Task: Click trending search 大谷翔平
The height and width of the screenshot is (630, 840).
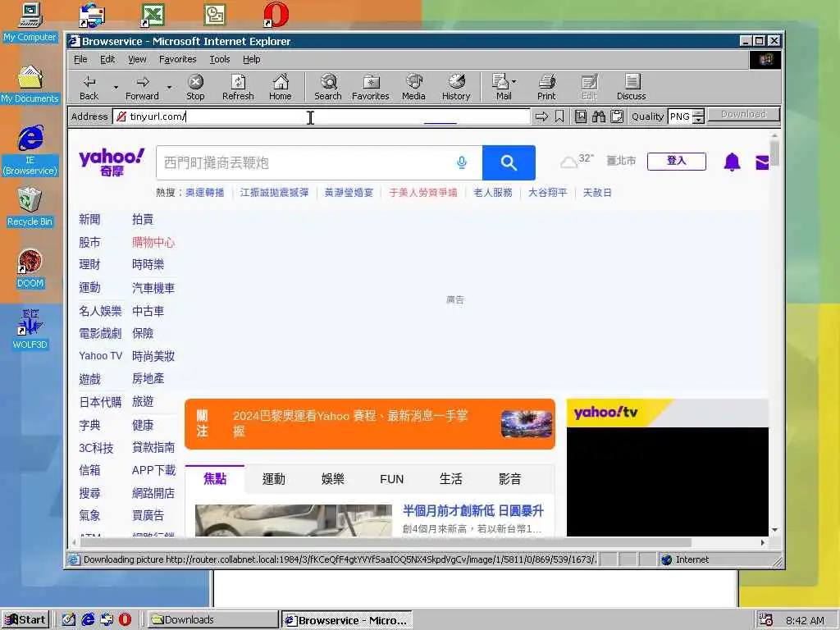Action: pos(547,192)
